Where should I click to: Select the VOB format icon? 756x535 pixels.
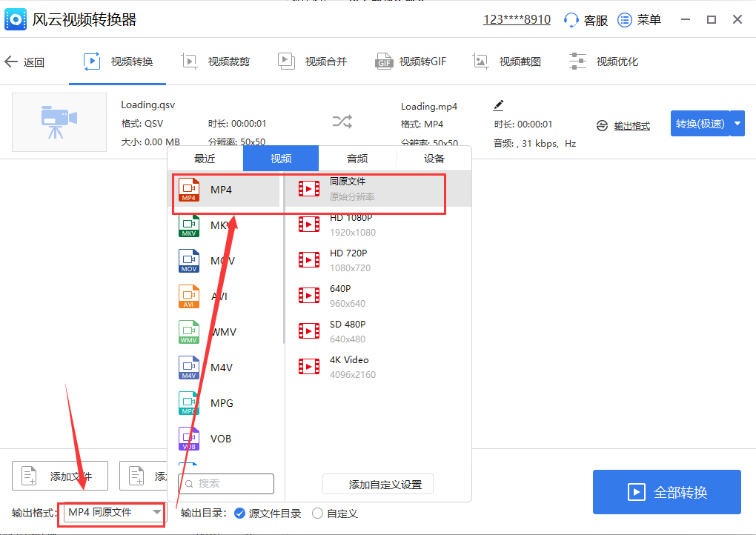(x=189, y=438)
